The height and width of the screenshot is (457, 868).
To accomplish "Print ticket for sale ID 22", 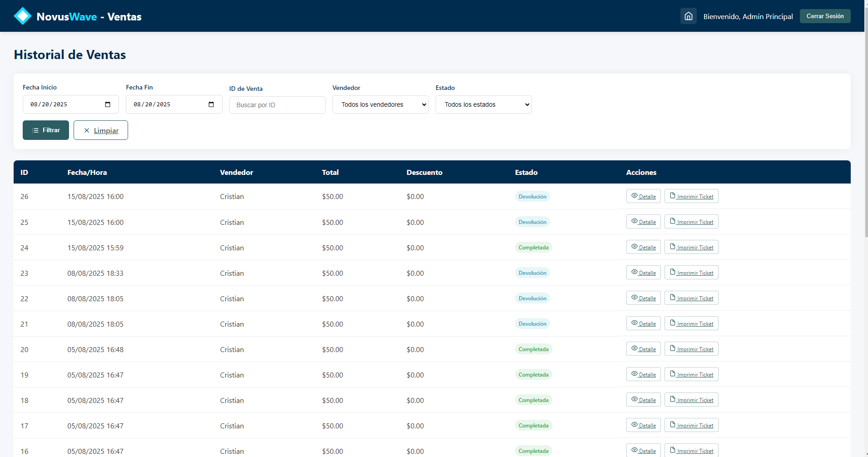I will (x=691, y=298).
